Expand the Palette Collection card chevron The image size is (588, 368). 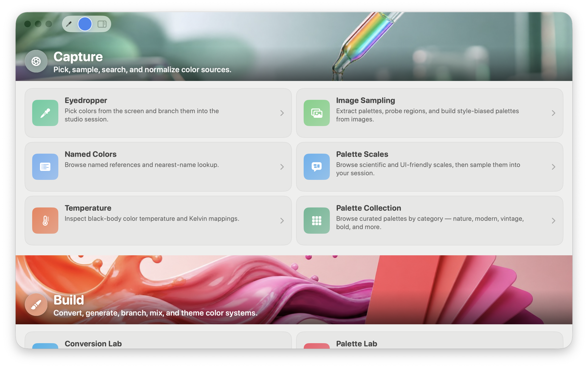pyautogui.click(x=553, y=221)
